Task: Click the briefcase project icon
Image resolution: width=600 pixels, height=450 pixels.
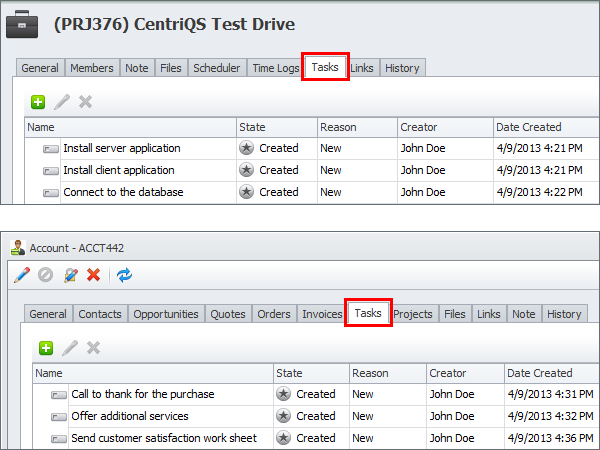Action: (22, 24)
